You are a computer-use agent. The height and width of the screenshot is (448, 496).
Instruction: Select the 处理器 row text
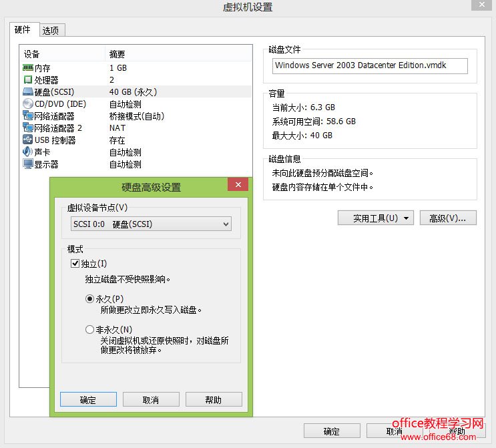47,79
